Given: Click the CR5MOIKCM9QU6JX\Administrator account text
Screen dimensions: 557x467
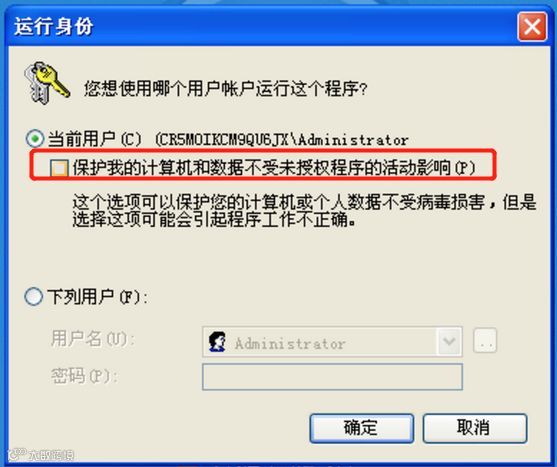Looking at the screenshot, I should (282, 140).
